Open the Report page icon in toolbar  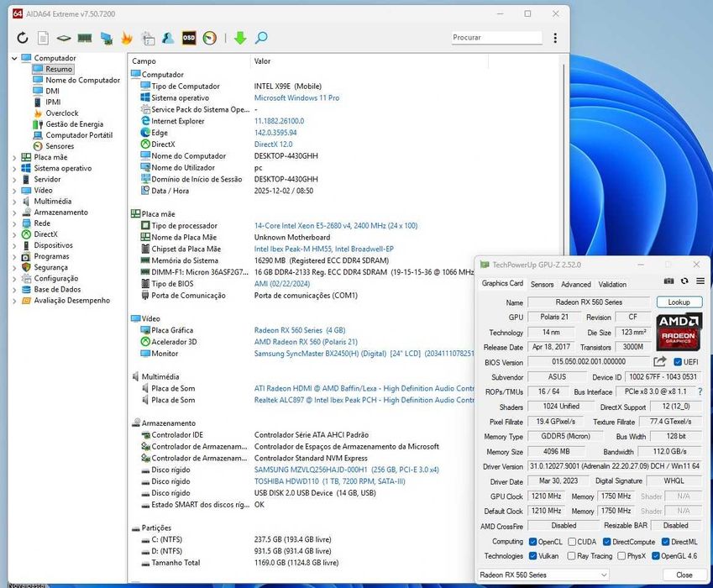[x=43, y=38]
